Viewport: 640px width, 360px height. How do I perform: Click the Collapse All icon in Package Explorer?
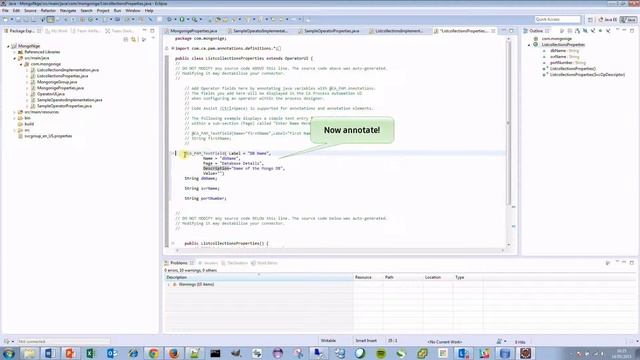click(126, 39)
